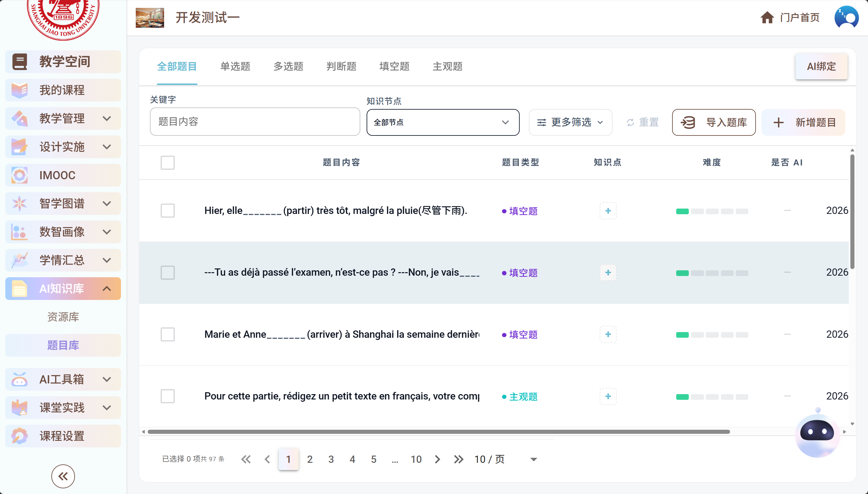Viewport: 868px width, 494px height.
Task: Collapse the sidebar with double-chevron button
Action: pyautogui.click(x=63, y=476)
